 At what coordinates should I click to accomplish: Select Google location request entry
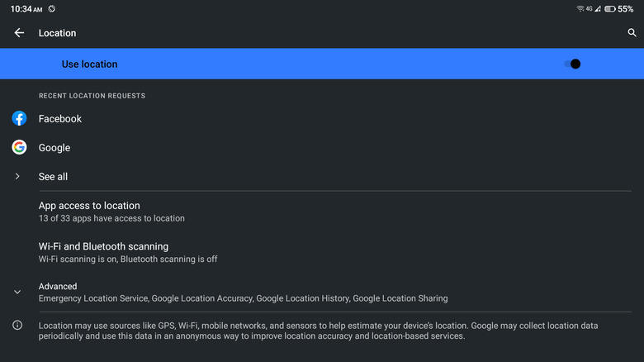click(54, 148)
